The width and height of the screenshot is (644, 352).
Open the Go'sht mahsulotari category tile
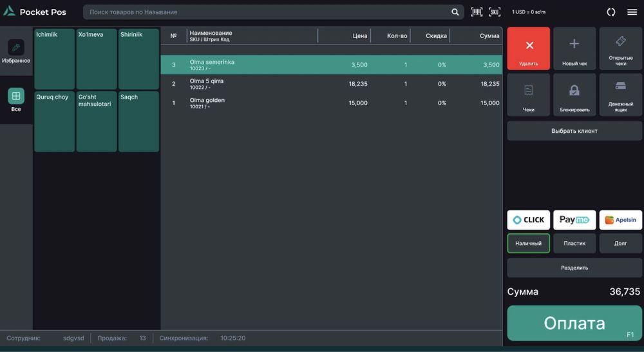97,121
